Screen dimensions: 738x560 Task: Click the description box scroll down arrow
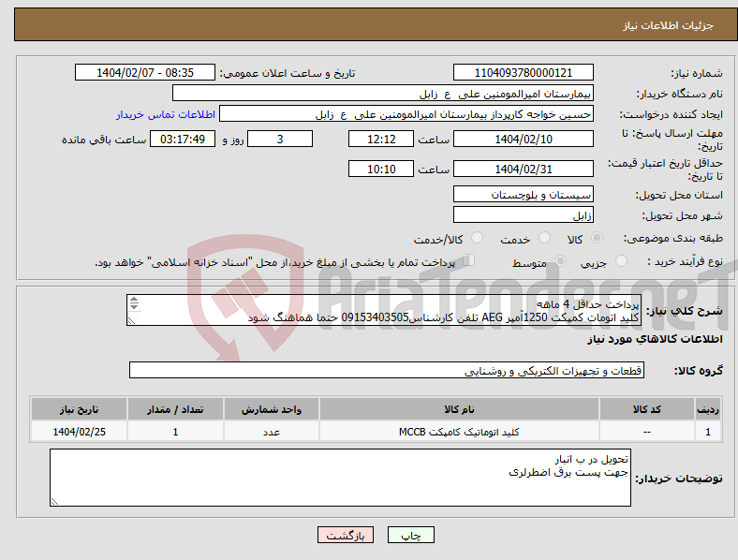tap(134, 306)
